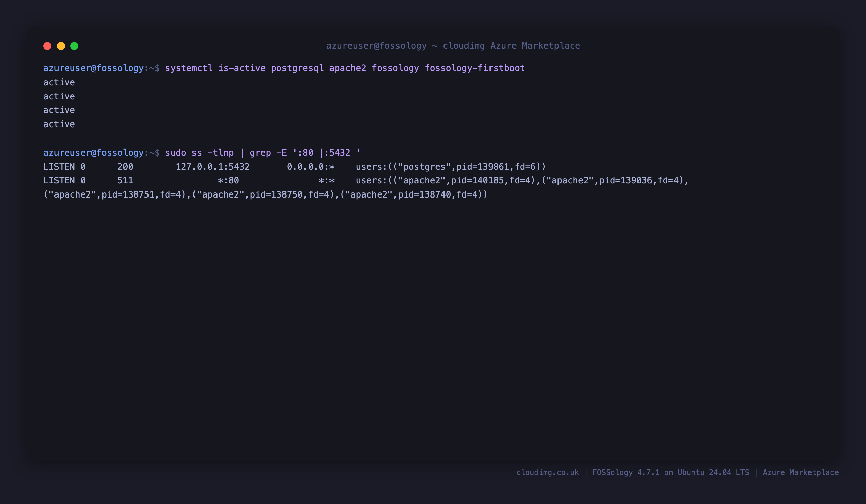Click the 'LISTEN' state on the postgres row
The width and height of the screenshot is (866, 504).
[59, 167]
